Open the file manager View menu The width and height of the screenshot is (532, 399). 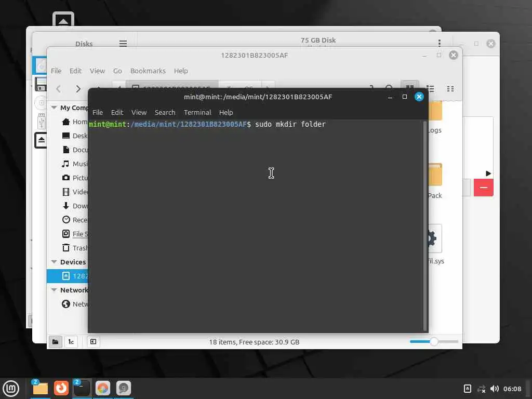97,71
